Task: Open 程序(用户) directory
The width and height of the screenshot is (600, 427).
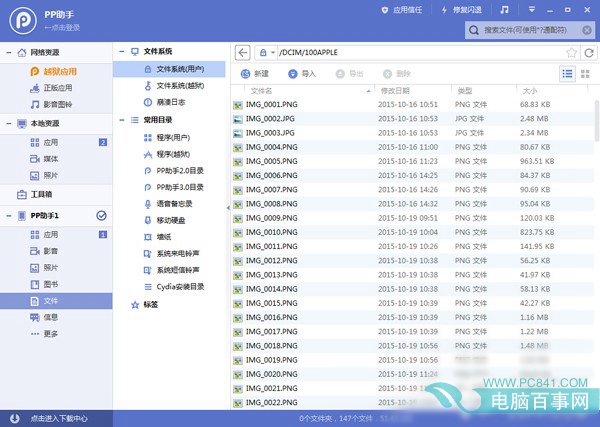Action: (169, 138)
